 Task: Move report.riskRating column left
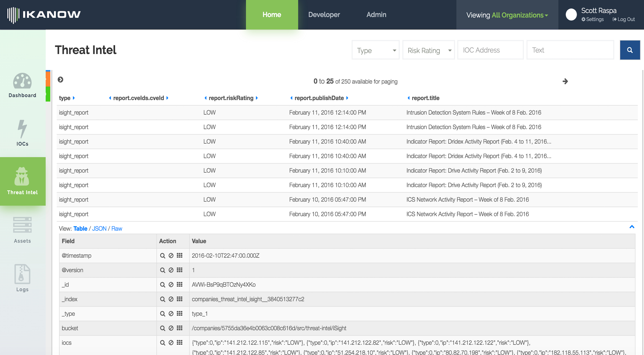(x=205, y=98)
